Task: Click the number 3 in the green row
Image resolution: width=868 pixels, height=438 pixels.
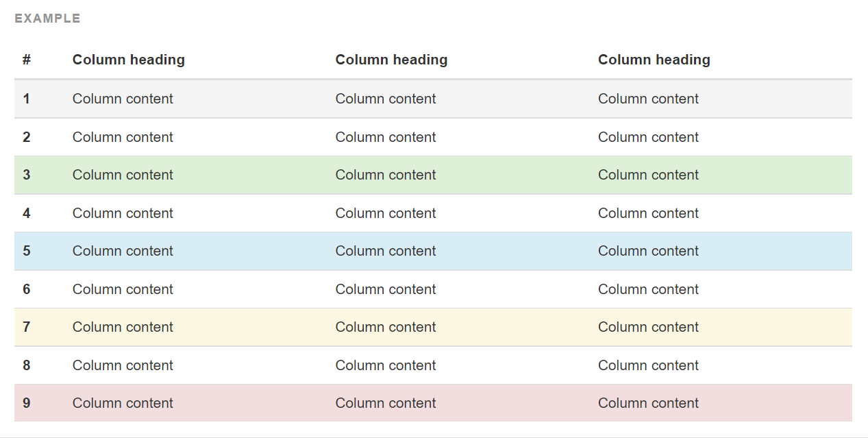Action: 27,175
